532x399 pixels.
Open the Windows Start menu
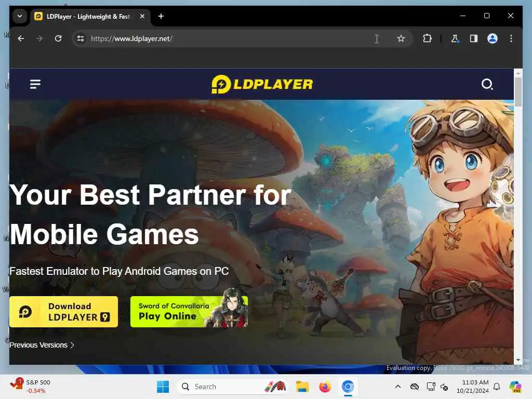tap(163, 387)
